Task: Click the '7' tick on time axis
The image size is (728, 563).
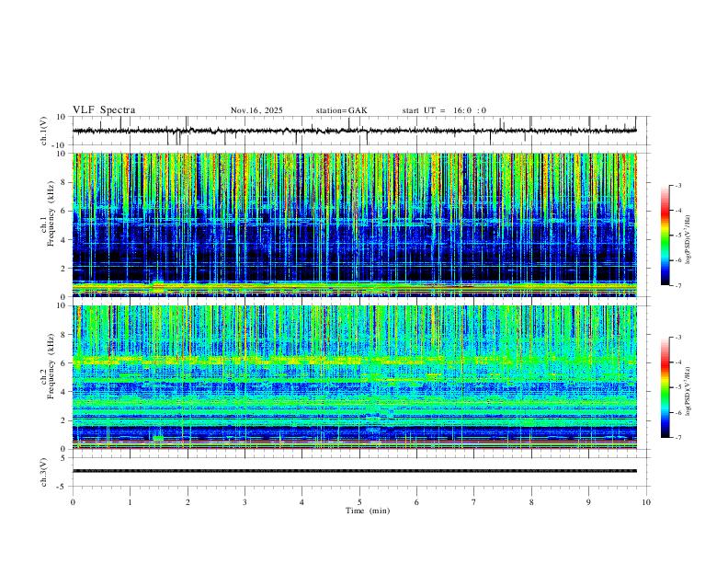Action: [474, 502]
